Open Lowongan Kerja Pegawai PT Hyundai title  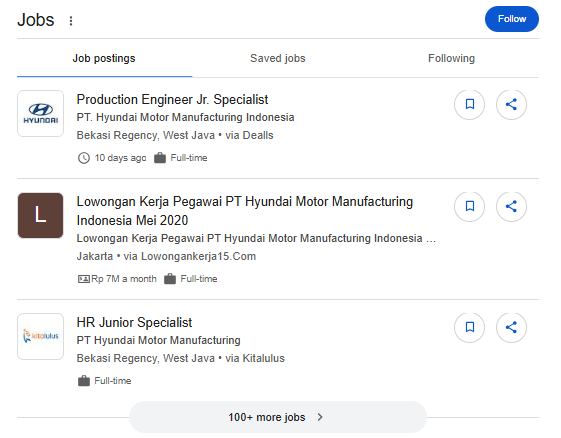tap(245, 211)
